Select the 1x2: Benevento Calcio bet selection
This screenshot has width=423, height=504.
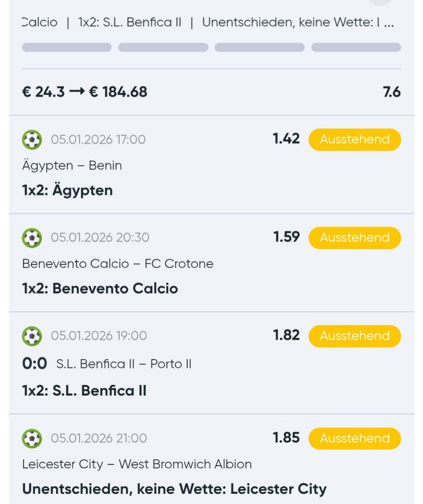pyautogui.click(x=100, y=289)
